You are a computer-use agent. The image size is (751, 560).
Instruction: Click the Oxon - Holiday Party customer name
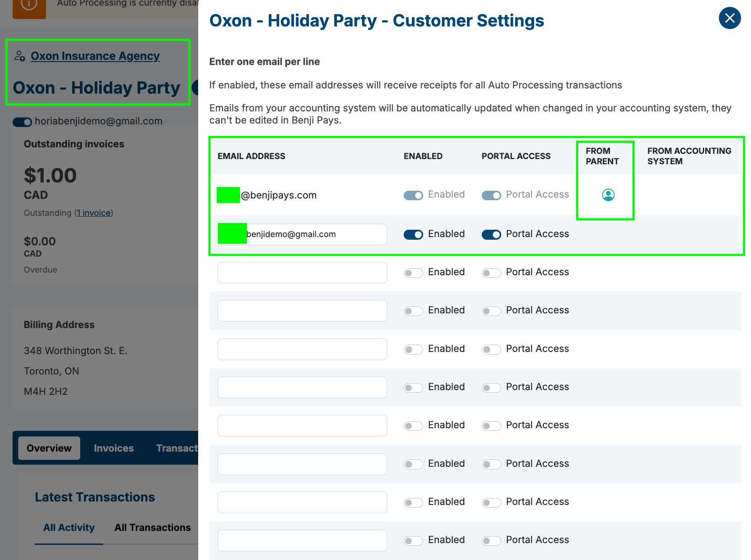[96, 88]
